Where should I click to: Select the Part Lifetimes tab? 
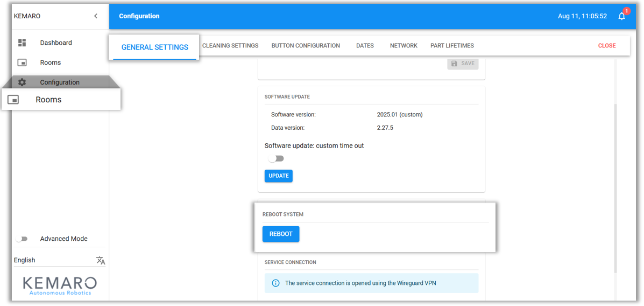click(x=452, y=46)
